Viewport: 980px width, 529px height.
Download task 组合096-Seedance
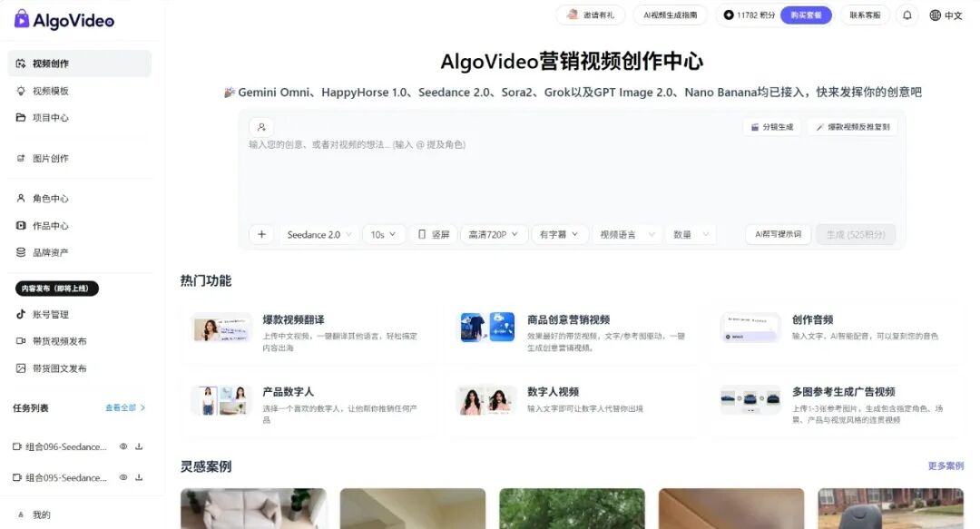pyautogui.click(x=139, y=446)
